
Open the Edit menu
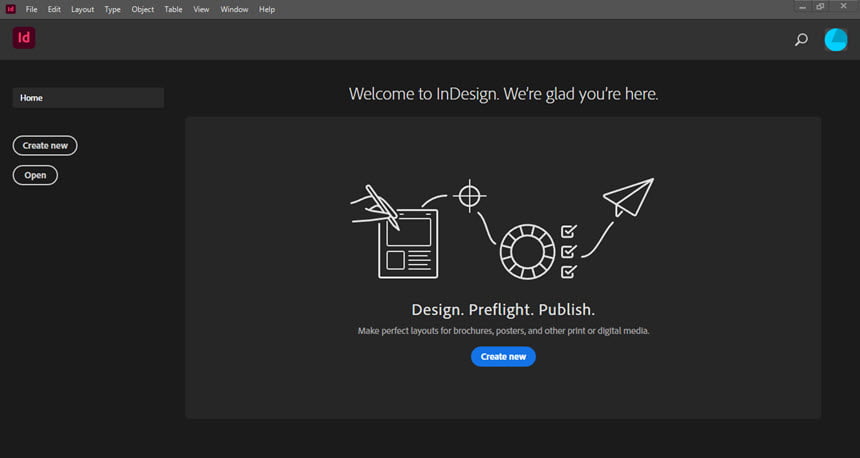click(x=54, y=9)
